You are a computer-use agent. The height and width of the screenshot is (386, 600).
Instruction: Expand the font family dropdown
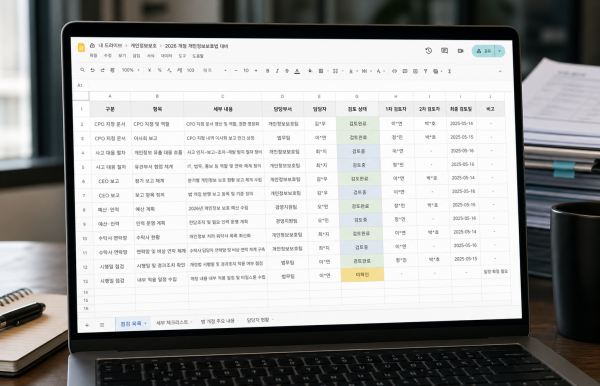point(215,70)
